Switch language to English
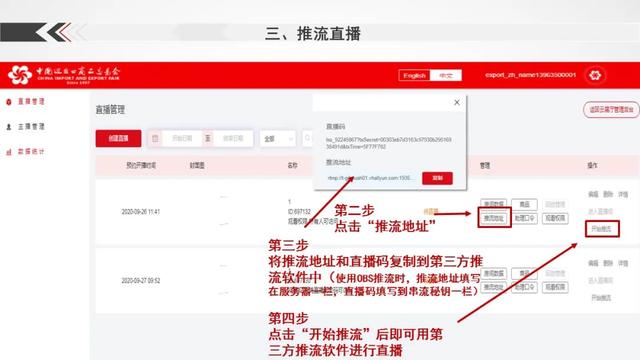640x360 pixels. point(414,76)
